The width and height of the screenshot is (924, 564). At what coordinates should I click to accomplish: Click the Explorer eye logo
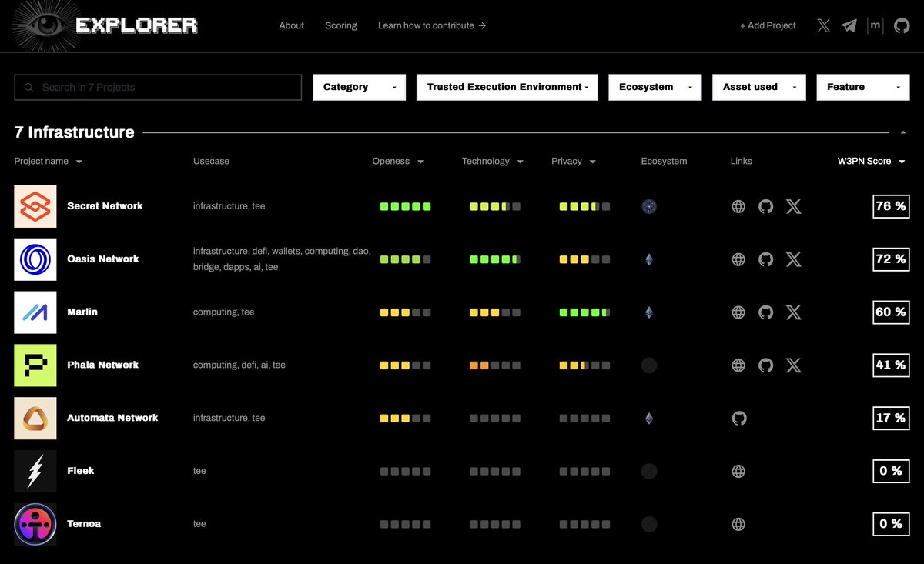(45, 26)
